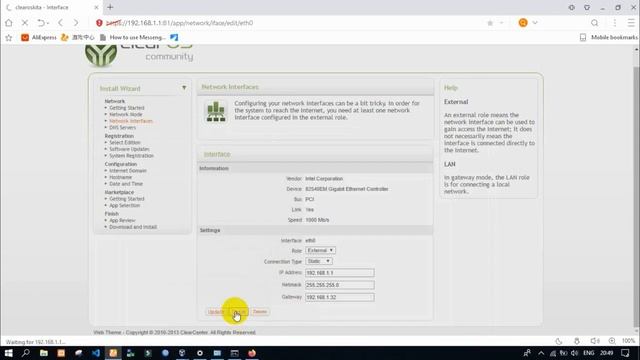Expand the search engine dropdown chevron

click(x=535, y=23)
